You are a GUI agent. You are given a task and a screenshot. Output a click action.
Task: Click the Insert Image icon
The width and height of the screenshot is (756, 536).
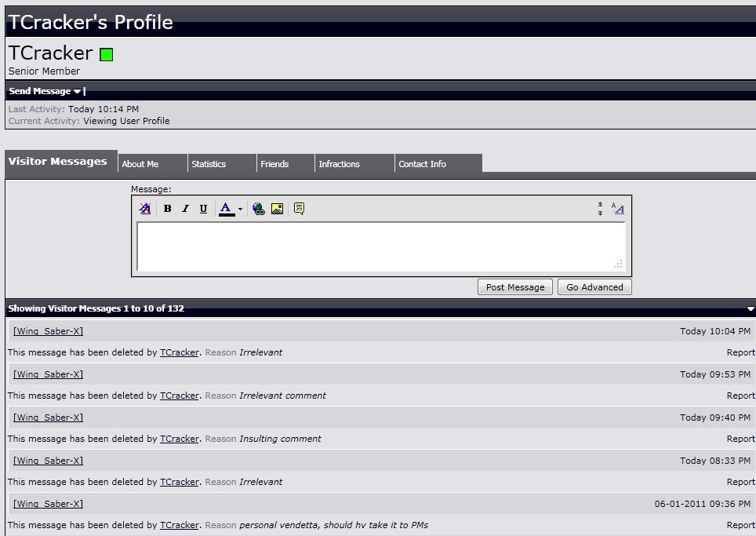click(x=278, y=209)
